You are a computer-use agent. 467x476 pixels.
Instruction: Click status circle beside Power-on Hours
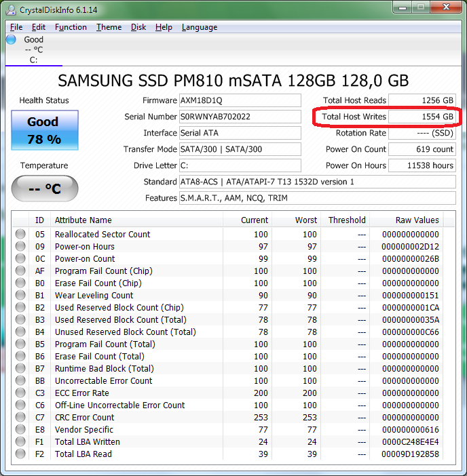21,247
